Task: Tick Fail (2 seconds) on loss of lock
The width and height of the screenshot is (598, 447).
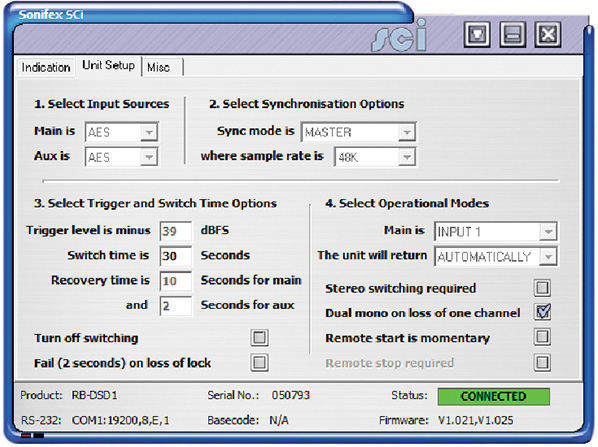Action: click(x=259, y=362)
